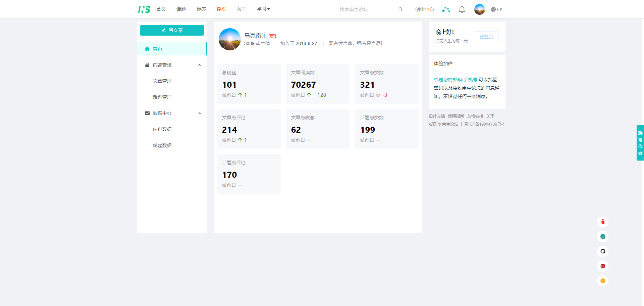Click the red bug report icon
644x306 pixels.
pyautogui.click(x=603, y=222)
